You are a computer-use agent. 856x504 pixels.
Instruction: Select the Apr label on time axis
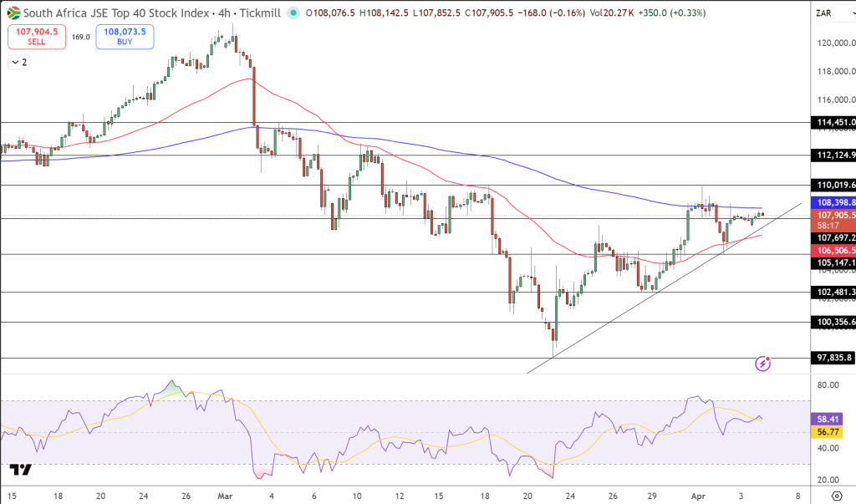click(x=698, y=495)
